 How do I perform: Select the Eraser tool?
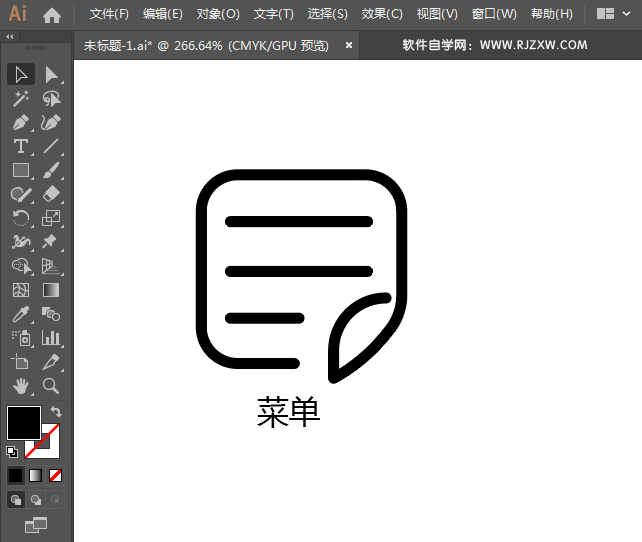click(51, 194)
